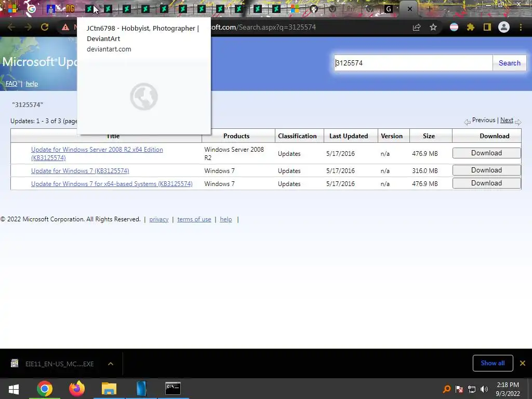Open a new tab with plus button

429,9
